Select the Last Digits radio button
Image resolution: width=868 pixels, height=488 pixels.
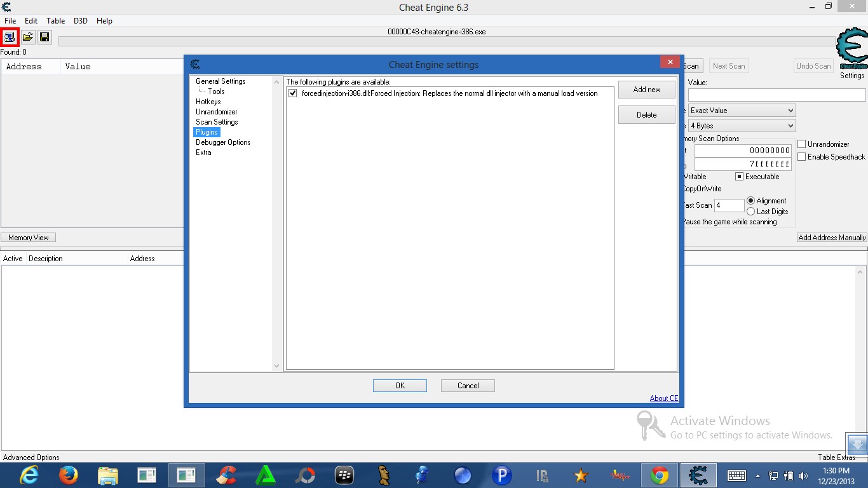tap(752, 212)
